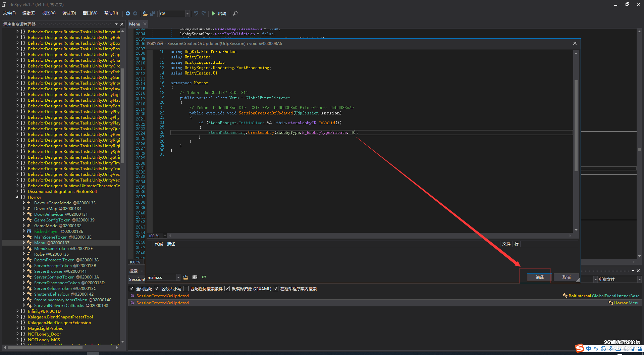The image size is (644, 355).
Task: Open the main.cs file dropdown
Action: pyautogui.click(x=178, y=277)
